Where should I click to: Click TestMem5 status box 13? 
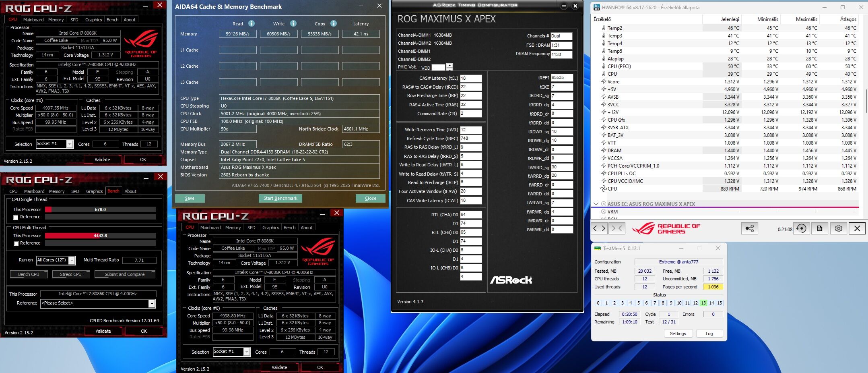point(703,303)
